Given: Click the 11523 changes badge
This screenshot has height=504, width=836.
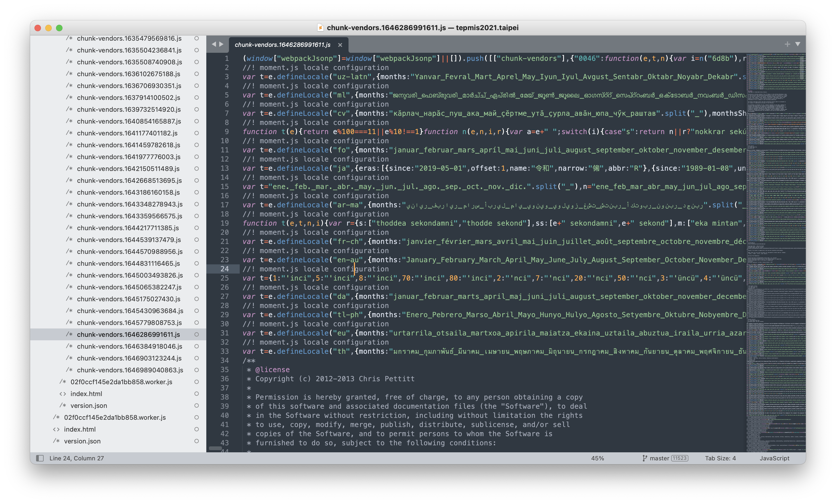Looking at the screenshot, I should (680, 458).
